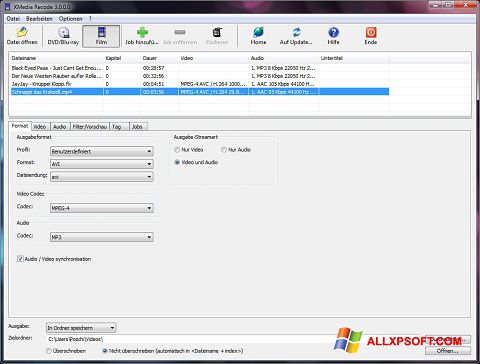480x364 pixels.
Task: Expand the Dateiendung dropdown
Action: pyautogui.click(x=102, y=177)
